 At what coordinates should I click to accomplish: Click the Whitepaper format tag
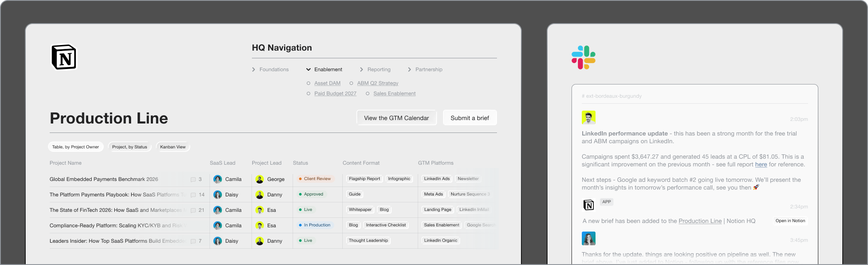coord(360,210)
